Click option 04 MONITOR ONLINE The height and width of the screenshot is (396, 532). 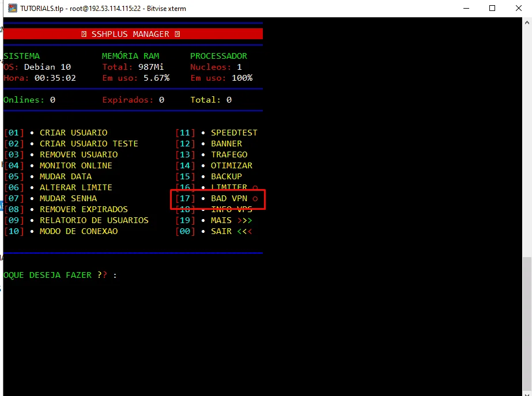coord(58,165)
